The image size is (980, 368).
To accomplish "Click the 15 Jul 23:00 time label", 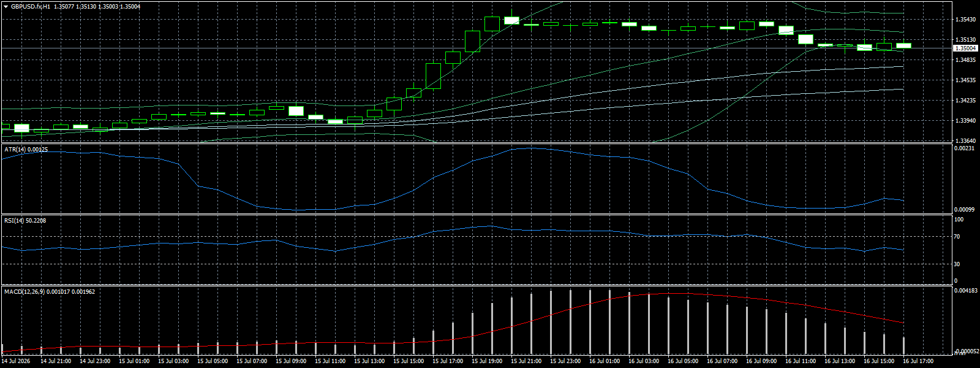I will point(565,361).
